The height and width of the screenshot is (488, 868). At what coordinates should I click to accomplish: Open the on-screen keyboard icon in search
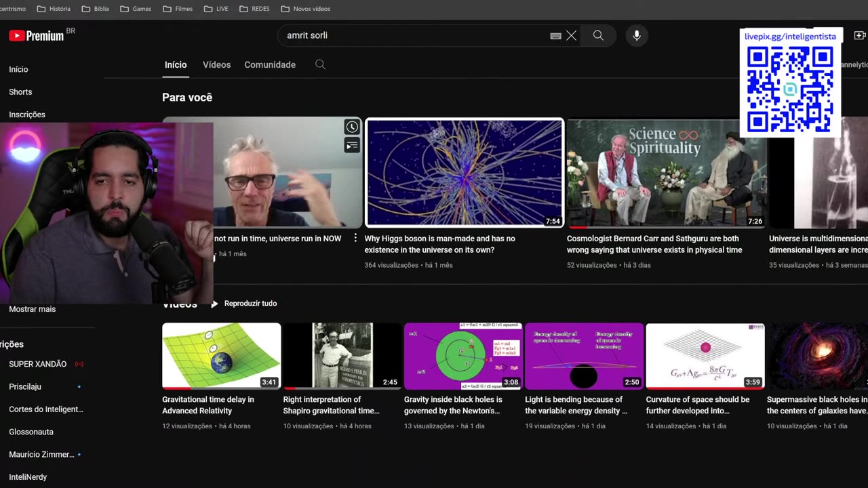[556, 36]
